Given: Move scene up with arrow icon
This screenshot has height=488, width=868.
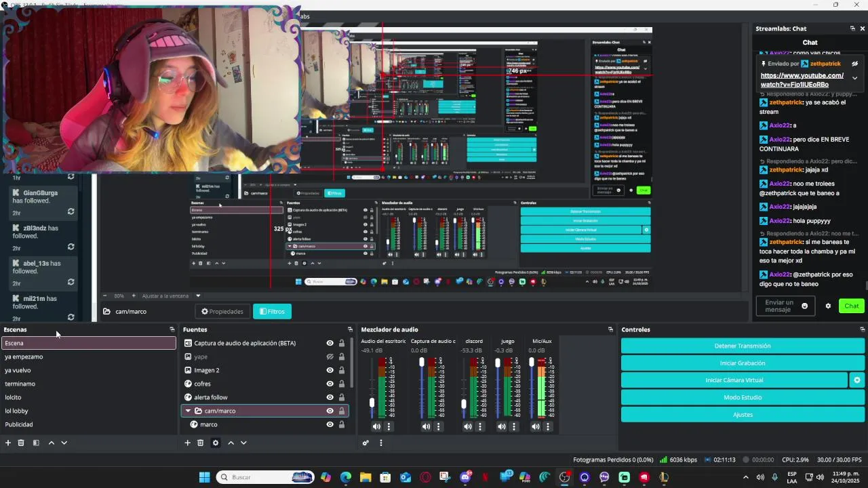Looking at the screenshot, I should pyautogui.click(x=51, y=443).
